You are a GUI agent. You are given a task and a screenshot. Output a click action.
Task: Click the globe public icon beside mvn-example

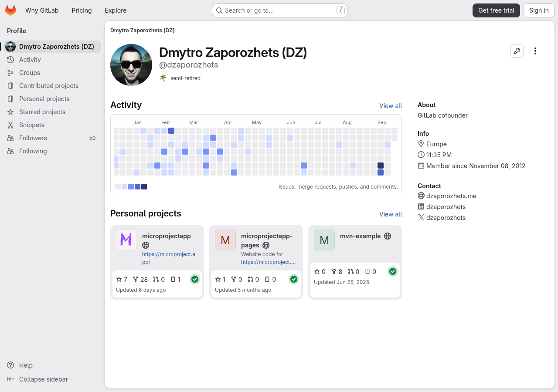[388, 236]
